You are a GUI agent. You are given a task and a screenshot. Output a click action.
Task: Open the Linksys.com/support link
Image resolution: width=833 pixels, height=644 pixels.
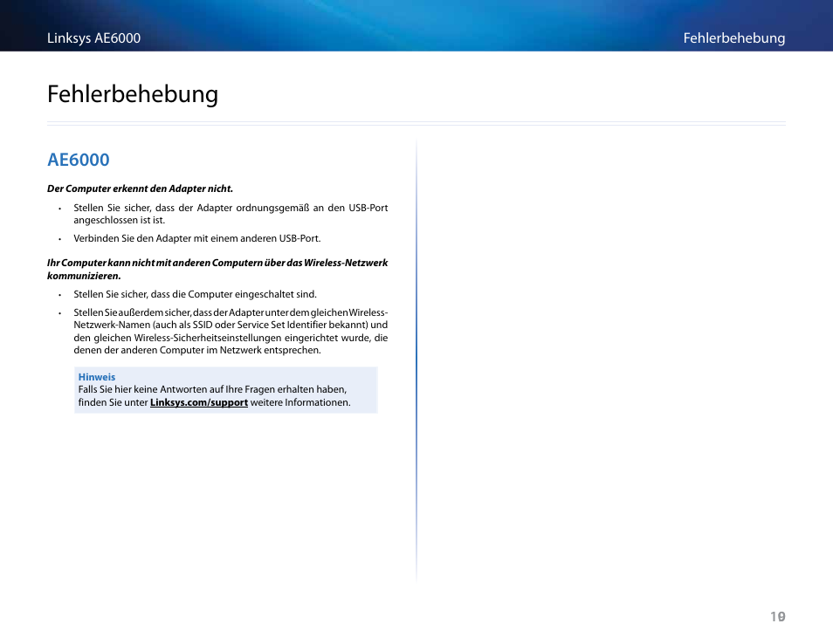[x=199, y=402]
